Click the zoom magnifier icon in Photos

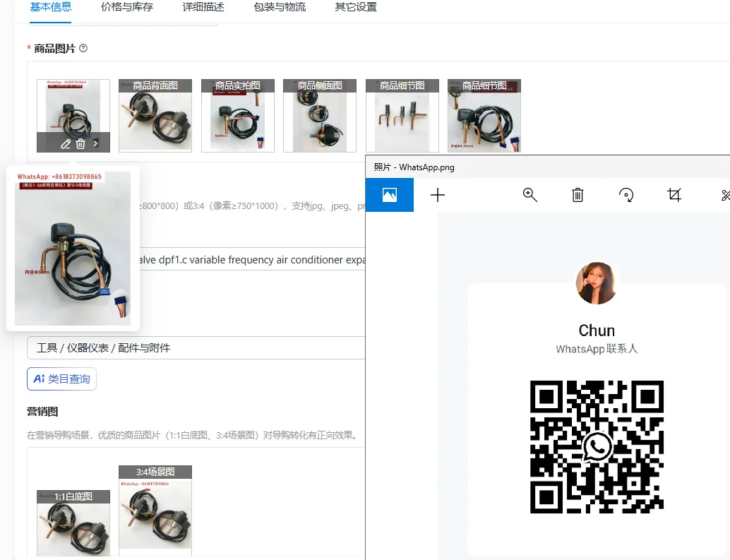529,195
